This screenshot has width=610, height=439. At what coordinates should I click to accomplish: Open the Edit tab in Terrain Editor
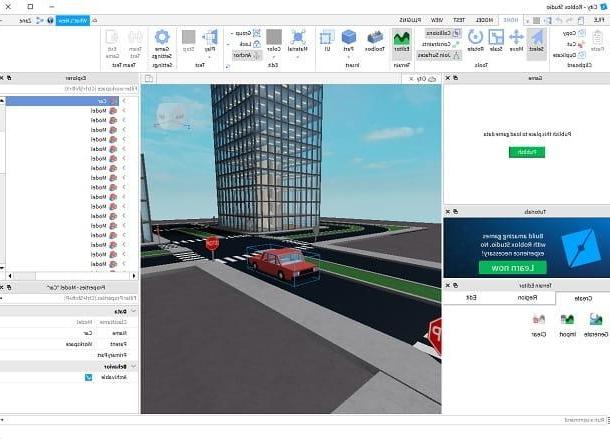click(472, 298)
